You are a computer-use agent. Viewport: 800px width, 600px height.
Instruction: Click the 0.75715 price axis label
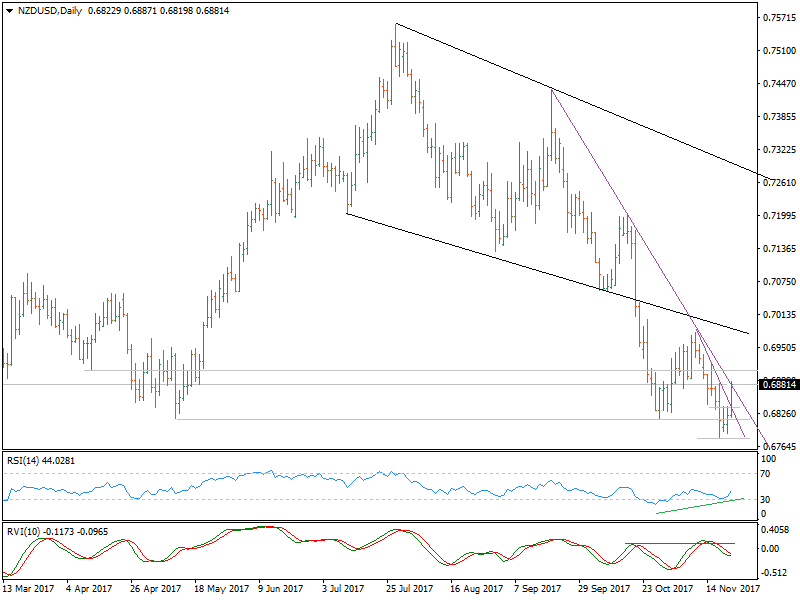[x=777, y=18]
